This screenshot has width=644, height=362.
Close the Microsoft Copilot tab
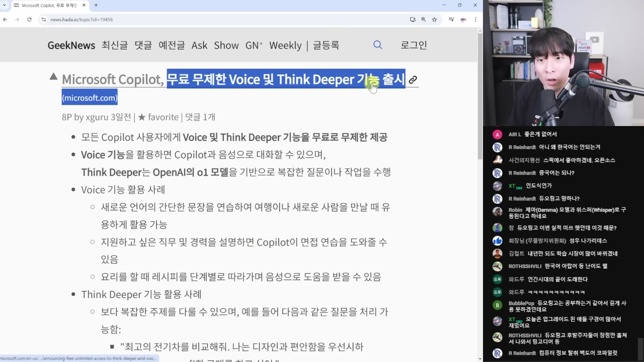tap(84, 5)
